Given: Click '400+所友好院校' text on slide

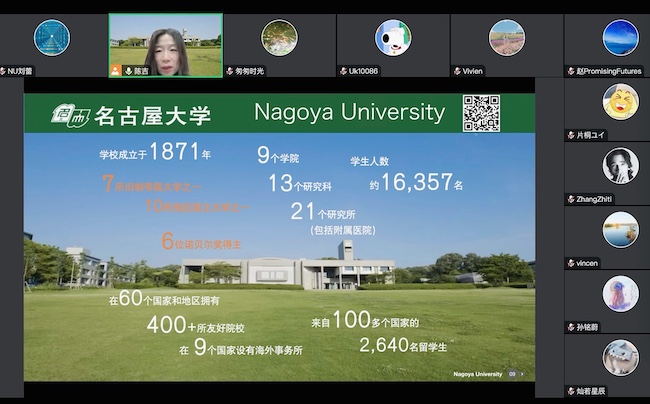Looking at the screenshot, I should click(196, 325).
